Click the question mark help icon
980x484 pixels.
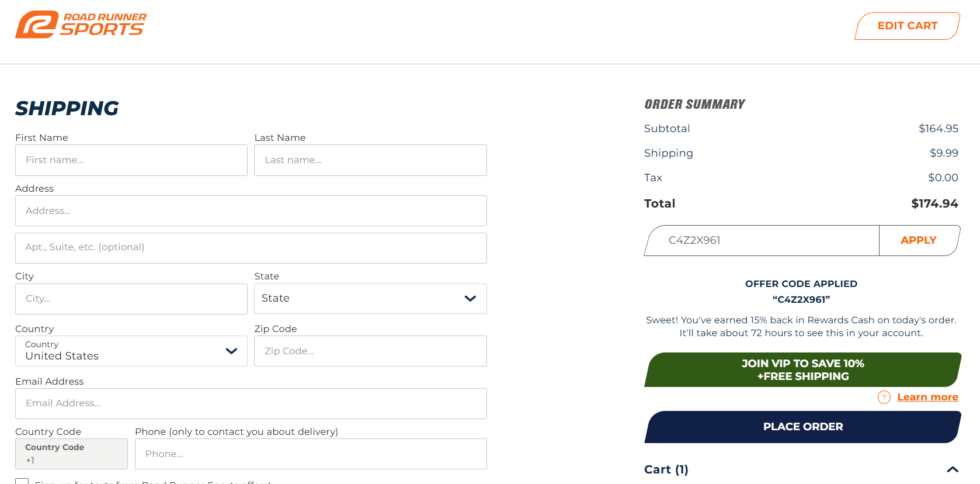884,397
